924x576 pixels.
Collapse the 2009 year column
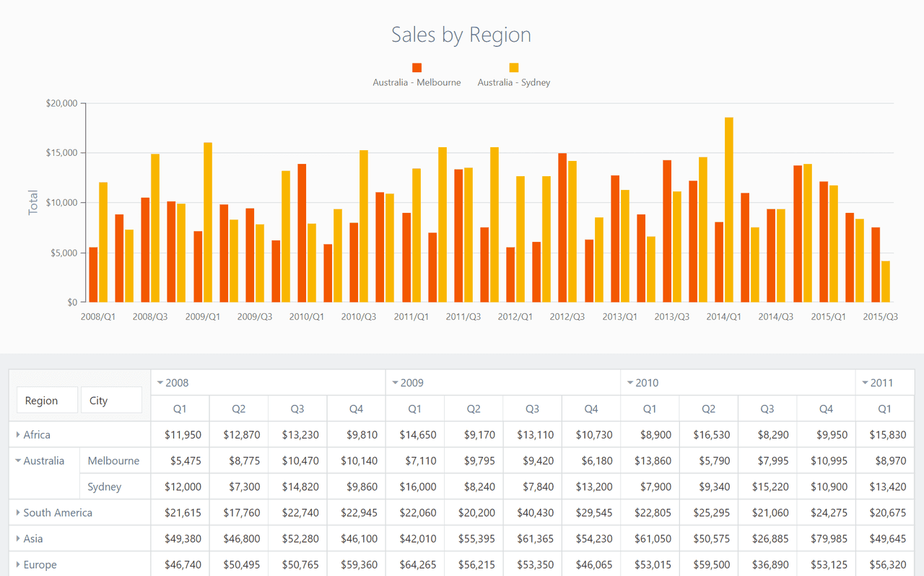point(395,383)
